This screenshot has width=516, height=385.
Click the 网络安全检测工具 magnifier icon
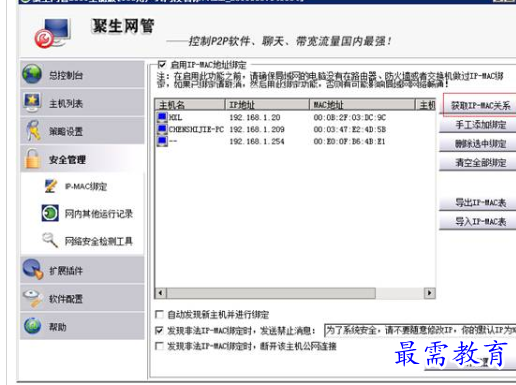[50, 240]
